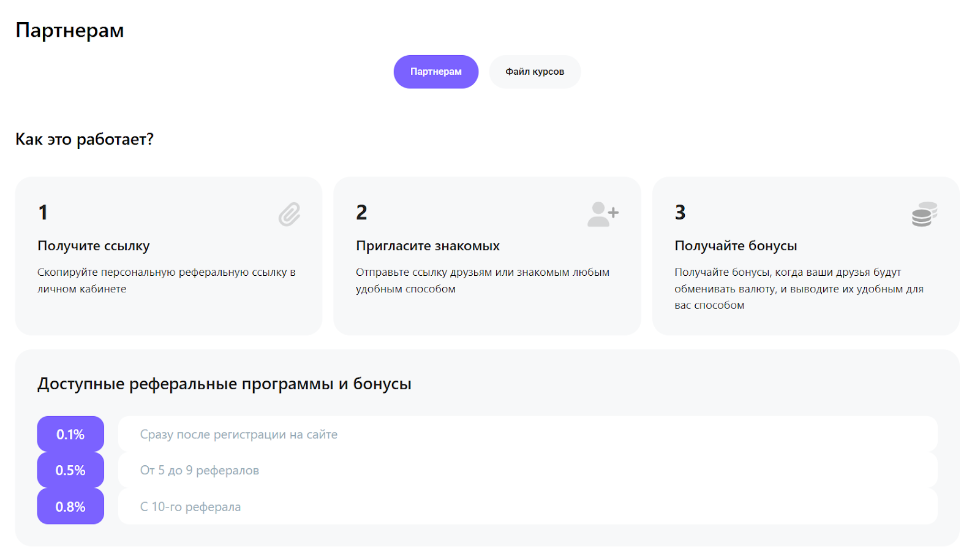Viewport: 980px width, 551px height.
Task: Click the 0.8% bonus badge
Action: pos(70,506)
